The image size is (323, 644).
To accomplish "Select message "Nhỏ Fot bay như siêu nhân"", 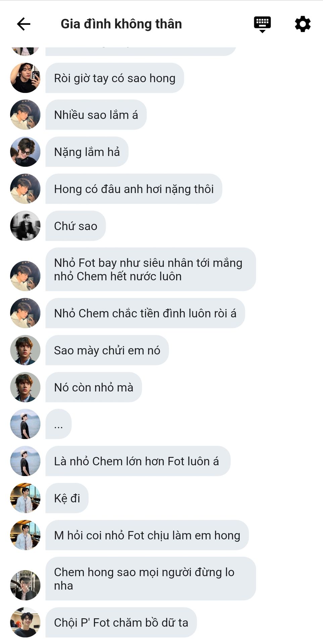I will (150, 269).
